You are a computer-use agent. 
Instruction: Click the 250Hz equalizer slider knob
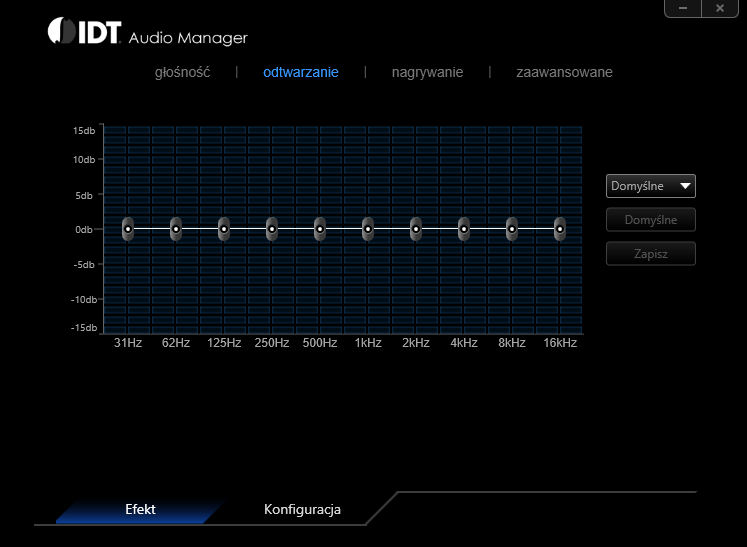[x=272, y=229]
